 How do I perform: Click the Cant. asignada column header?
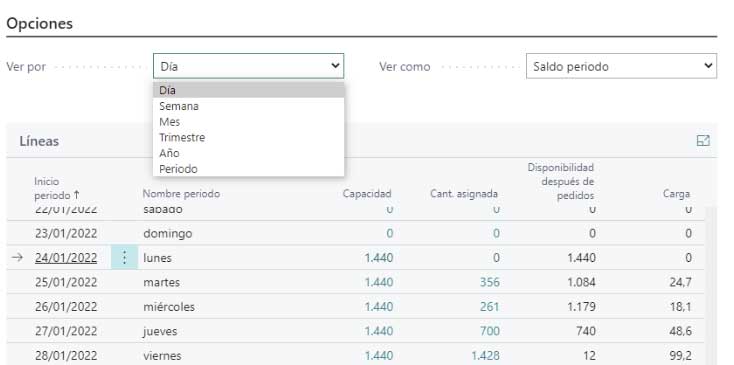[464, 194]
